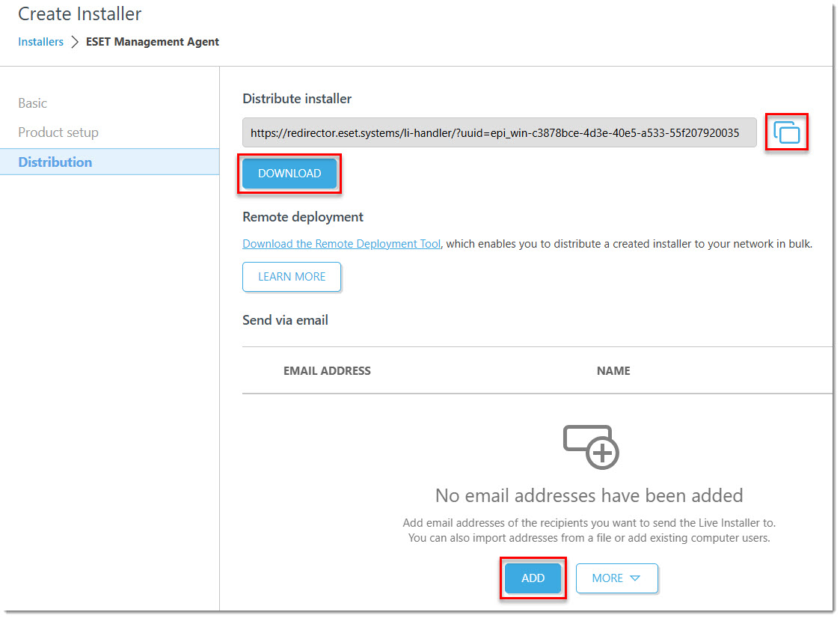Click the Send via email heading

[x=285, y=320]
